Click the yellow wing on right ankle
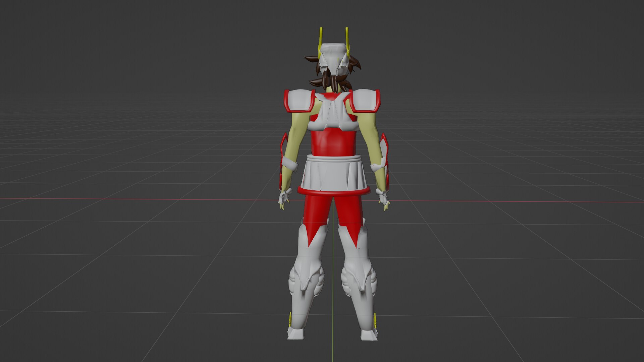The width and height of the screenshot is (644, 362). 376,320
